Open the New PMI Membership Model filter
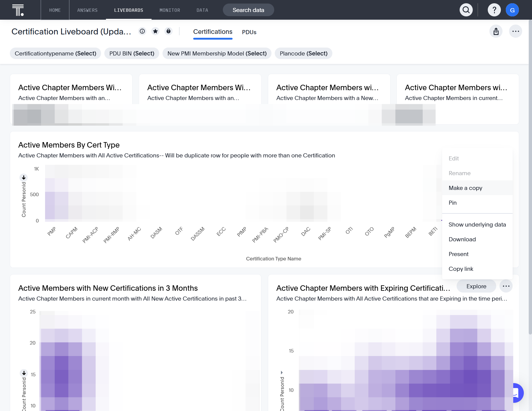Viewport: 532px width, 411px height. tap(217, 53)
